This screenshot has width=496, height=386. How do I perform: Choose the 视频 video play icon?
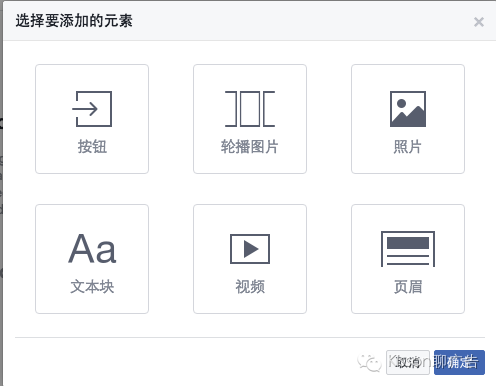pos(250,249)
